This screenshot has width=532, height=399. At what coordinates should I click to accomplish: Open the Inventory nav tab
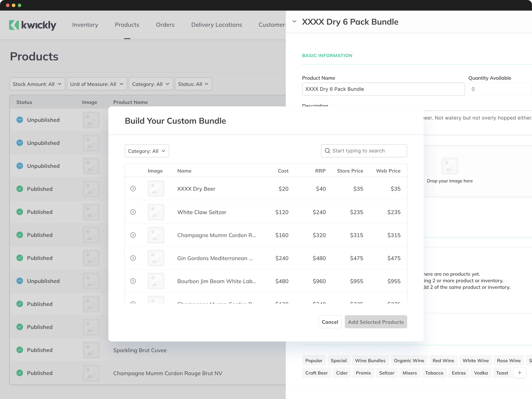point(85,25)
